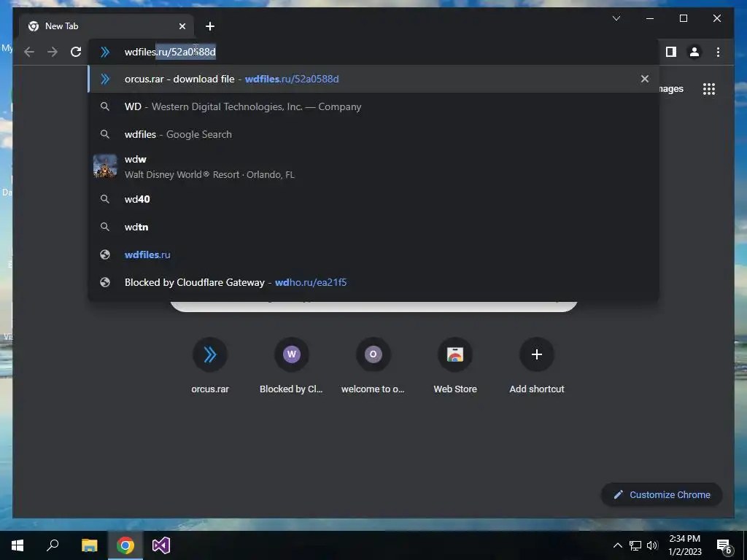747x560 pixels.
Task: Click the address bar with wdfiles.ru URL
Action: point(376,52)
